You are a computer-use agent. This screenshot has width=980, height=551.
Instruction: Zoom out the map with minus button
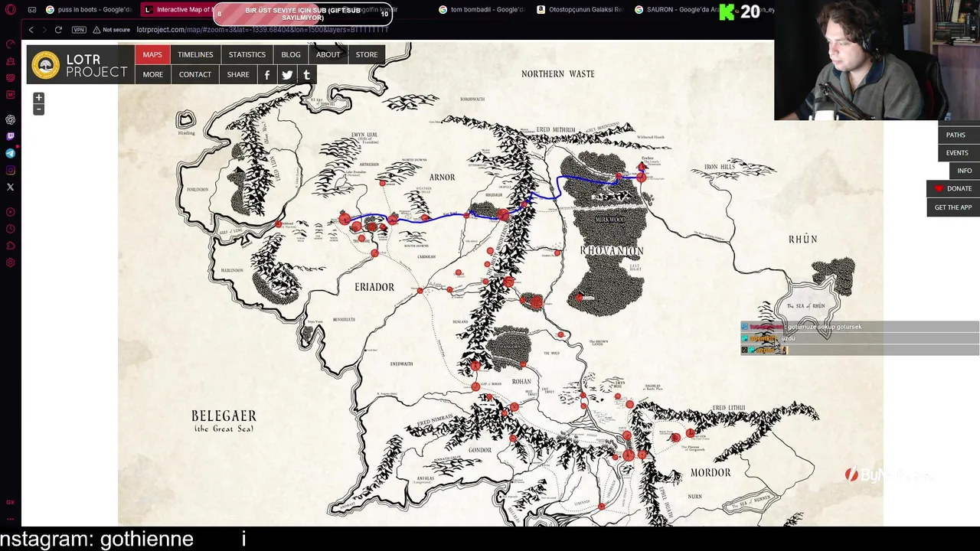pos(38,109)
